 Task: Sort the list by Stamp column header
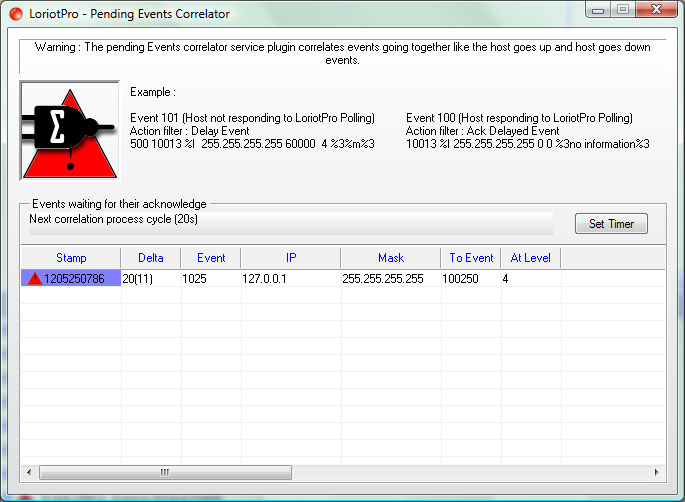pos(71,258)
